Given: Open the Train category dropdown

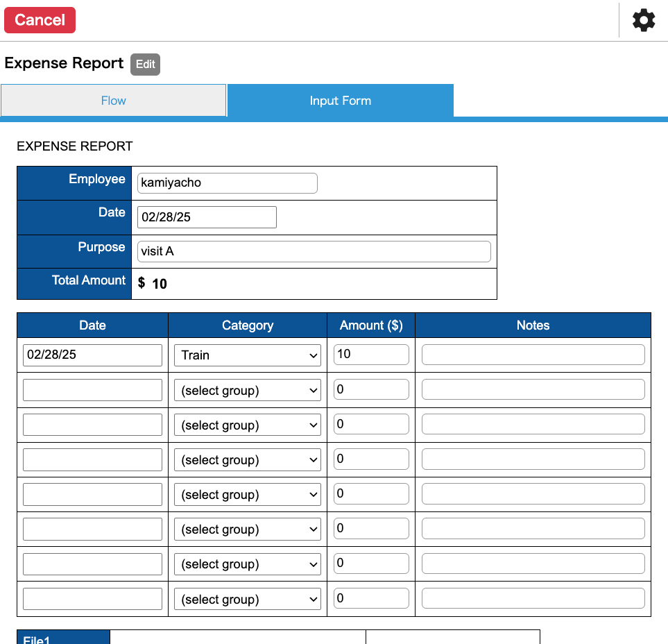Looking at the screenshot, I should [x=248, y=355].
